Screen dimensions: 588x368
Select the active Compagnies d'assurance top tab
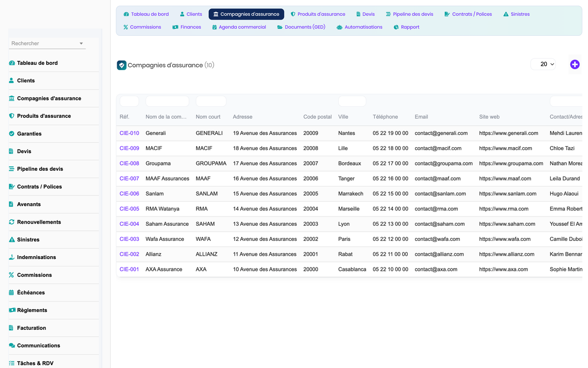click(246, 14)
